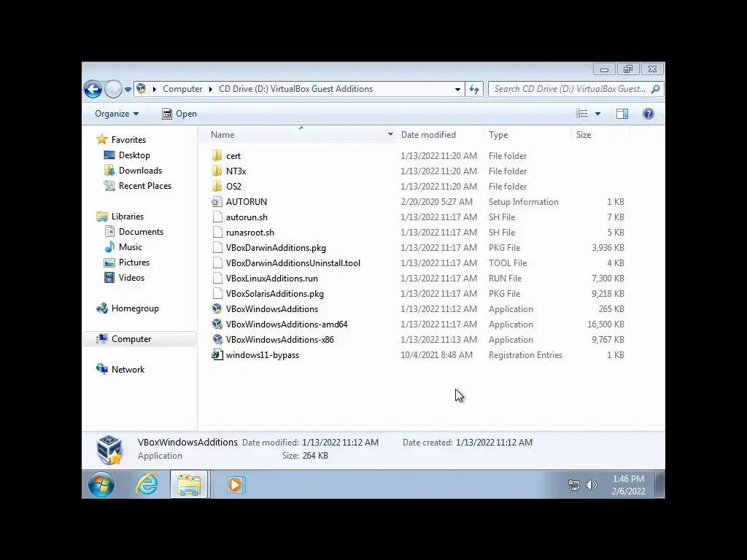
Task: Select the VBoxDarwinAdditions.pkg file icon
Action: point(217,248)
